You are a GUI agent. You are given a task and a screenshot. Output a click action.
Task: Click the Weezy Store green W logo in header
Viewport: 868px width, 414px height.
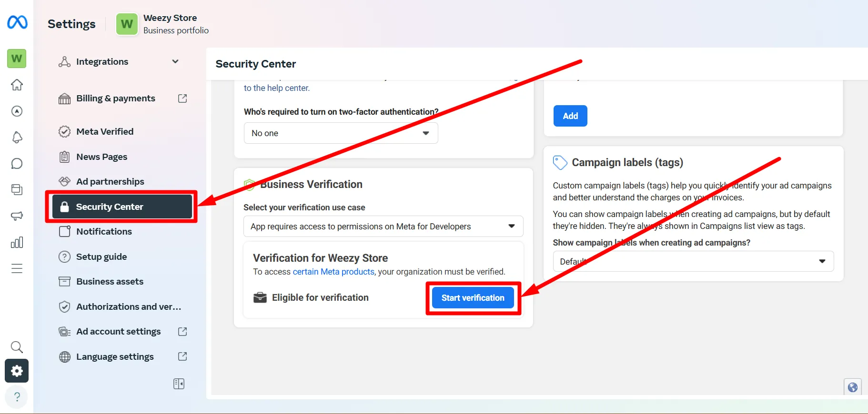tap(127, 24)
